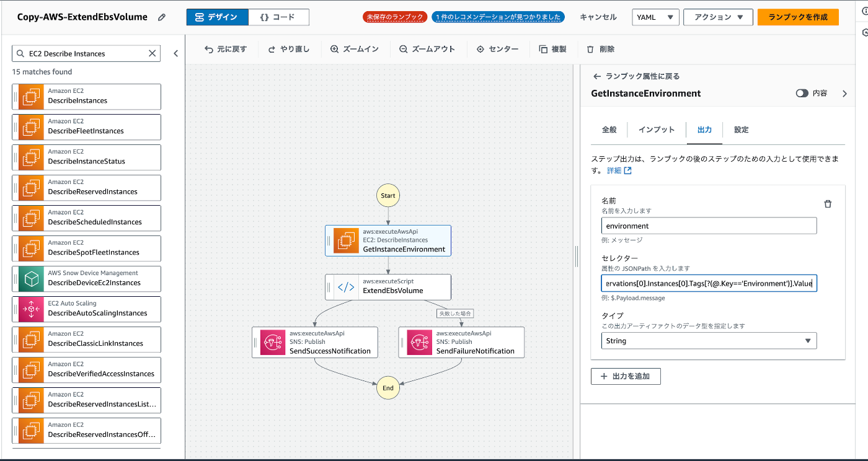The width and height of the screenshot is (868, 461).
Task: Click the DescribeFleetInstances action icon
Action: pyautogui.click(x=31, y=127)
